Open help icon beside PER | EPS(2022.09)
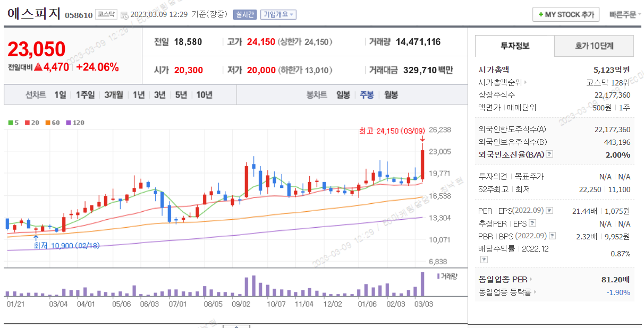The image size is (644, 328). pyautogui.click(x=550, y=211)
